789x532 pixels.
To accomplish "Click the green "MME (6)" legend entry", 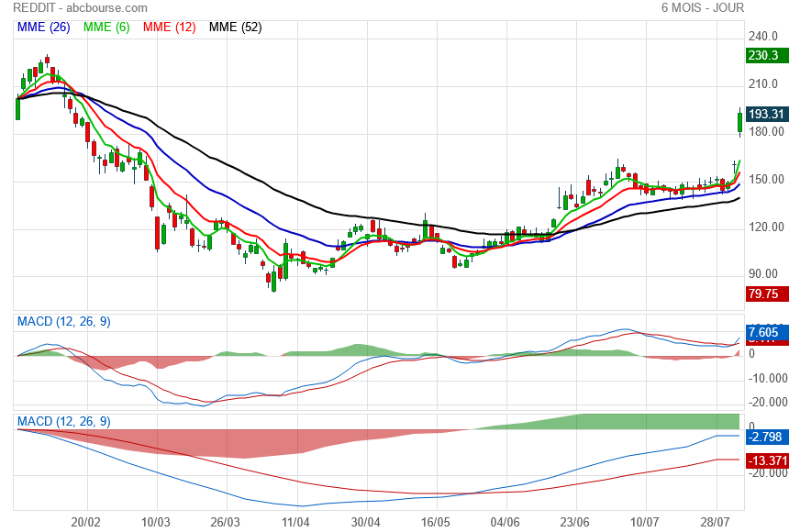I will tap(106, 28).
